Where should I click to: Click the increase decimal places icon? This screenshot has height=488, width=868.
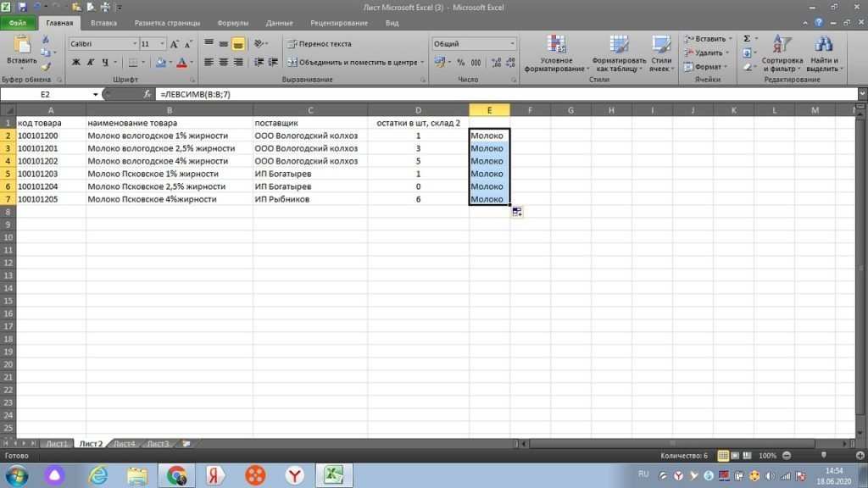pos(496,63)
